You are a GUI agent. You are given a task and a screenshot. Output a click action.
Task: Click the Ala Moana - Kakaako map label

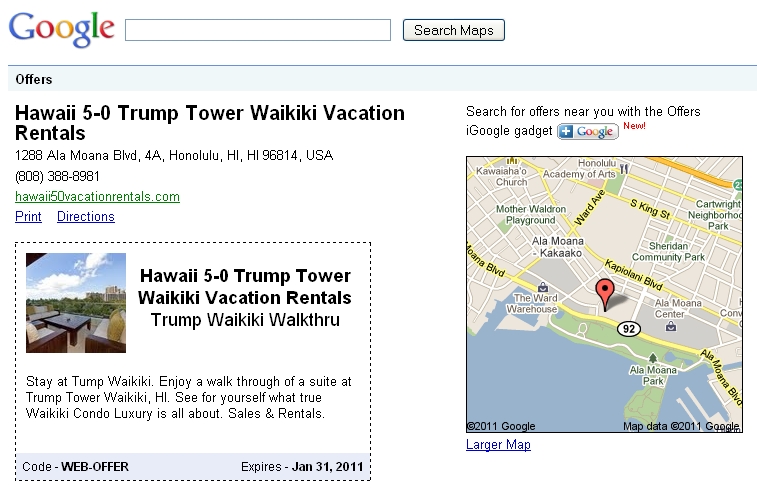point(558,247)
